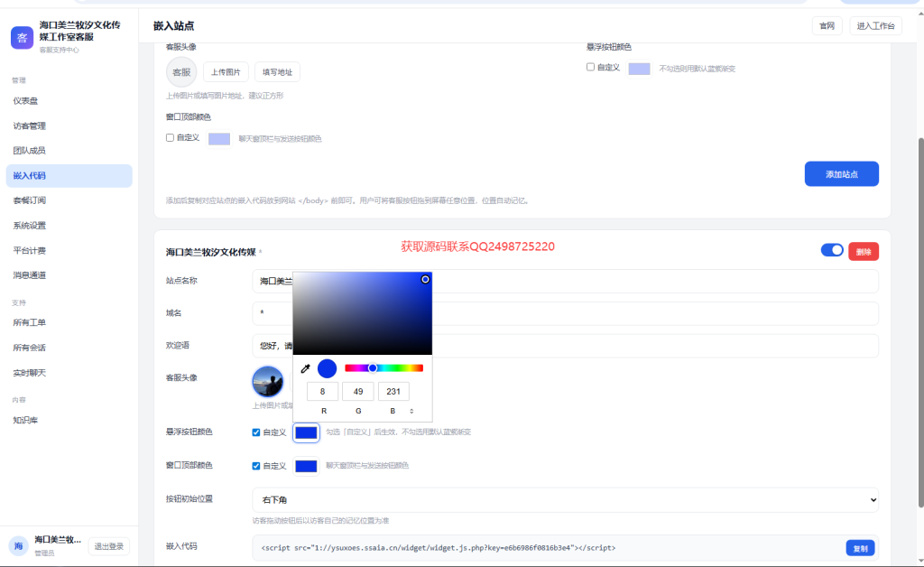Click the top 悬浮按钮颜色 light swatch
The image size is (924, 567).
point(640,69)
